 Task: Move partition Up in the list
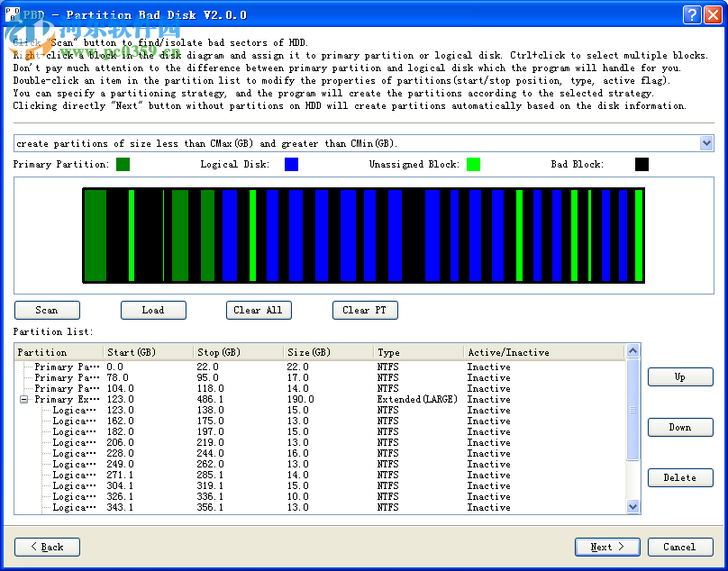coord(679,376)
